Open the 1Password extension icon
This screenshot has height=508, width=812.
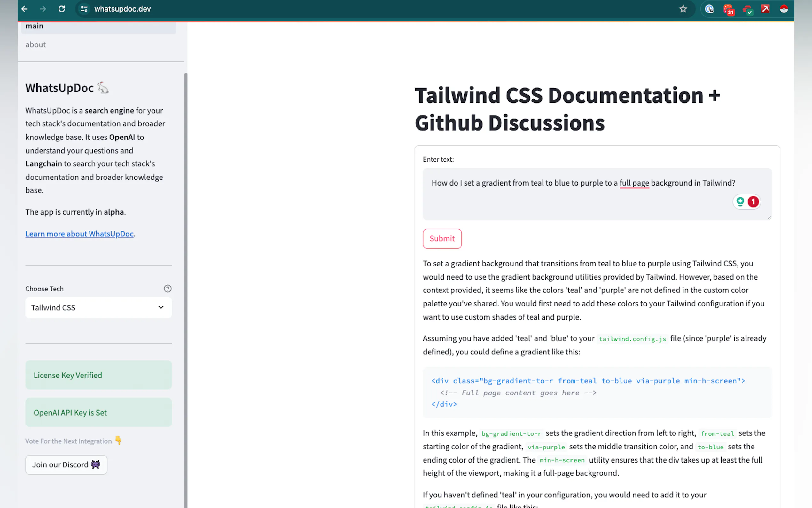coord(709,9)
